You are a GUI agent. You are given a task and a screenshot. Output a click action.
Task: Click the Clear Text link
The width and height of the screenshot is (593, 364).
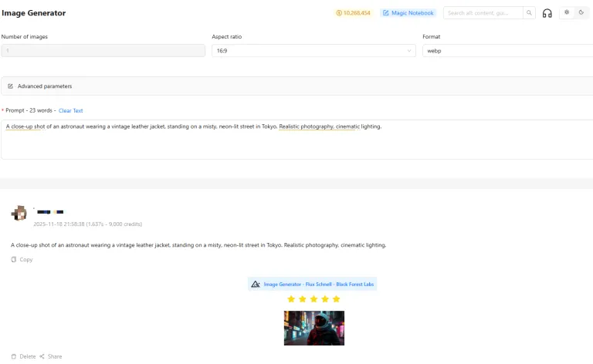(71, 110)
